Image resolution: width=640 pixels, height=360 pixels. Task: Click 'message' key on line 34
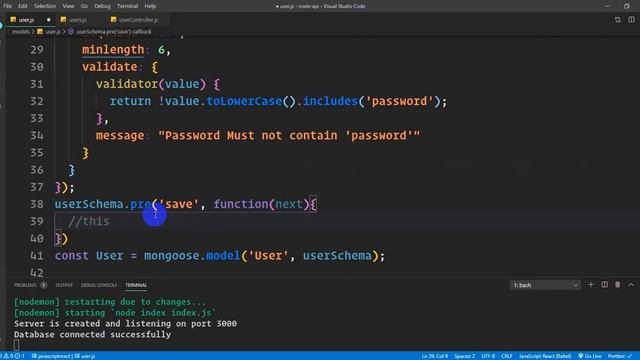(120, 136)
